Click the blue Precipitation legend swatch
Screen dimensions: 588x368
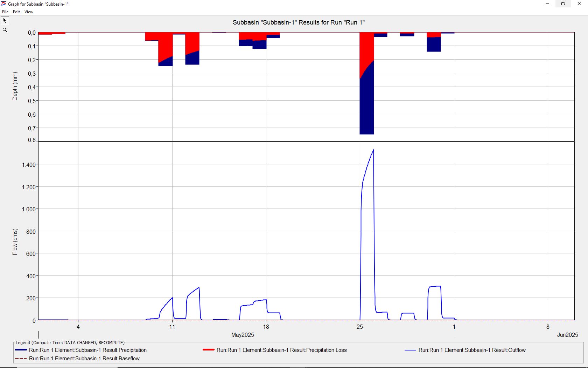(x=21, y=350)
